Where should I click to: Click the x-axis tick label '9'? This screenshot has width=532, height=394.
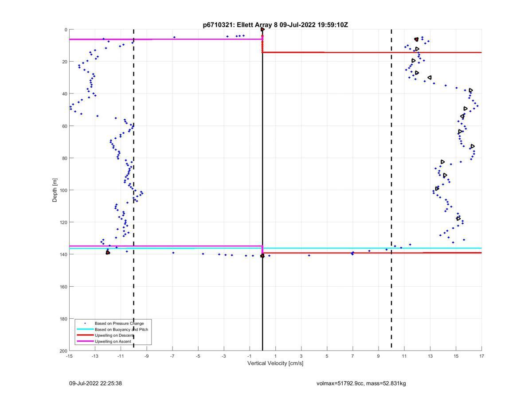point(379,356)
